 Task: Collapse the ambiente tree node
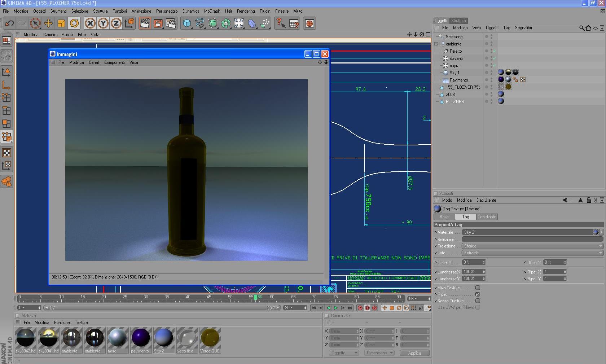click(x=436, y=44)
